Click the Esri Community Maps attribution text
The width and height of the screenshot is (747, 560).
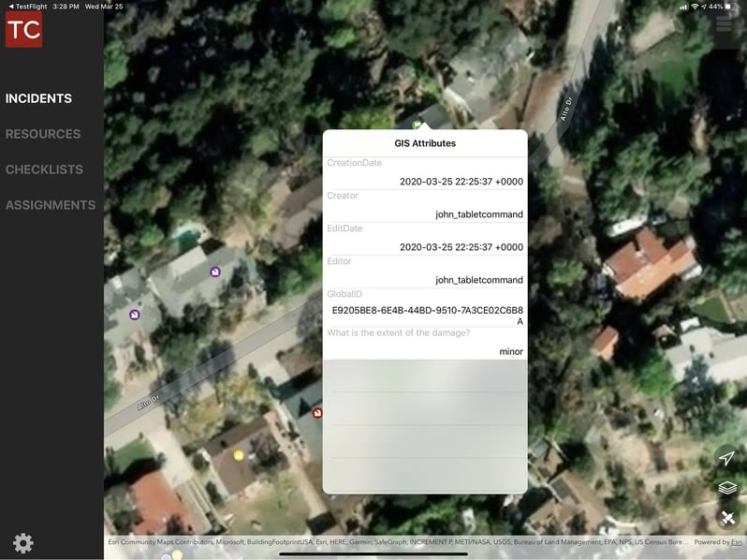pos(397,542)
